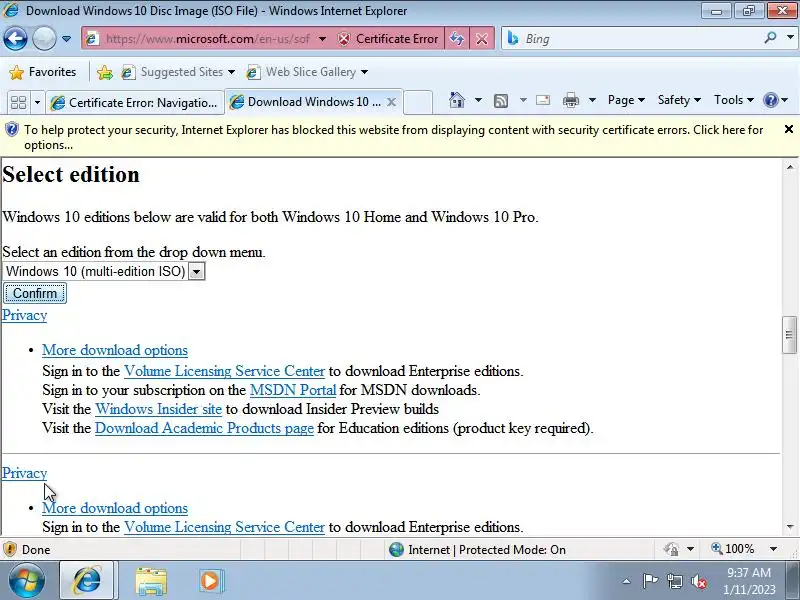800x600 pixels.
Task: Open recent pages dropdown next to Forward button
Action: coord(66,39)
